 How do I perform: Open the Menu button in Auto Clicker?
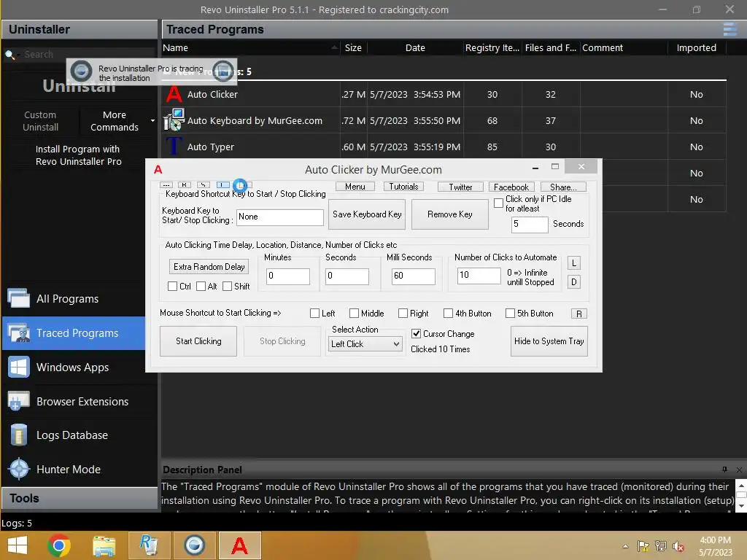(x=355, y=187)
